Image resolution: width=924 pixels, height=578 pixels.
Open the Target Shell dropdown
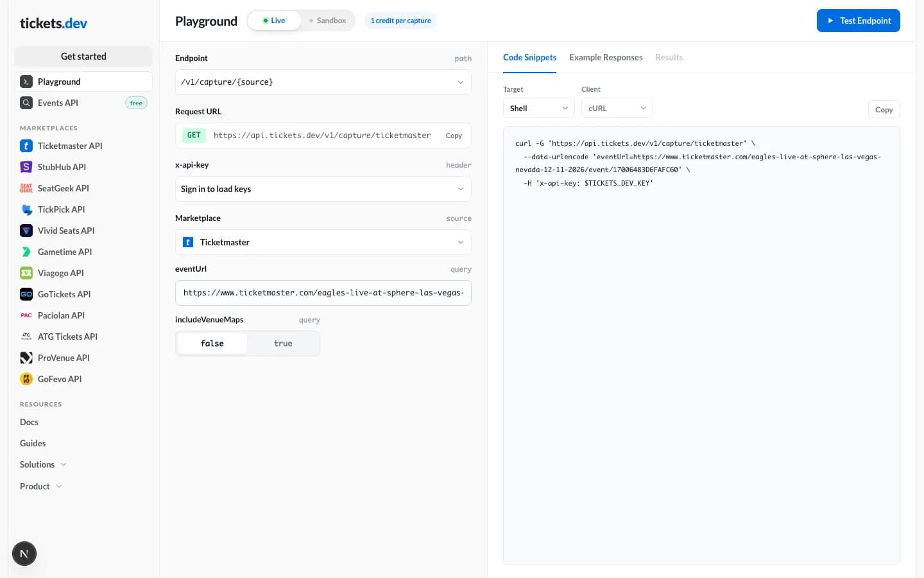click(x=539, y=109)
